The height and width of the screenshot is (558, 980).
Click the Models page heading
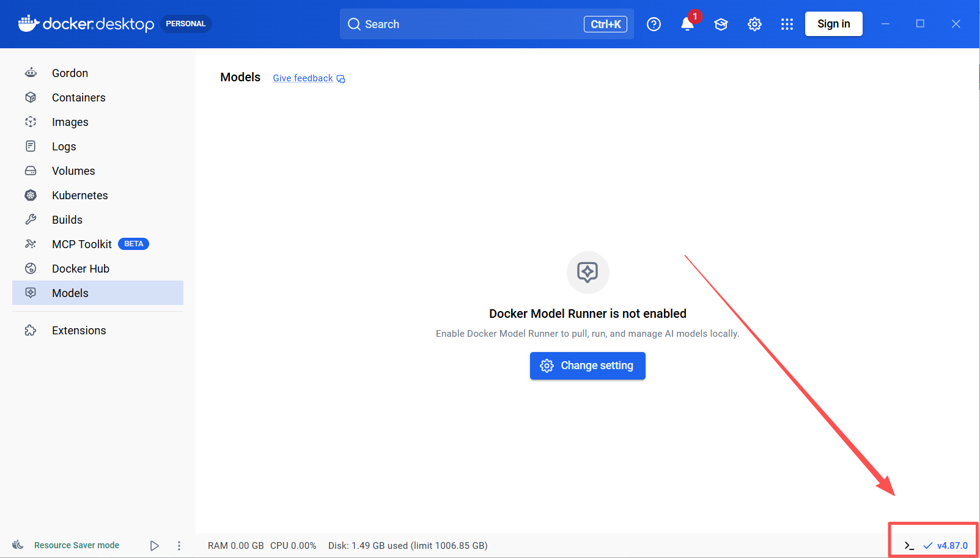[240, 77]
